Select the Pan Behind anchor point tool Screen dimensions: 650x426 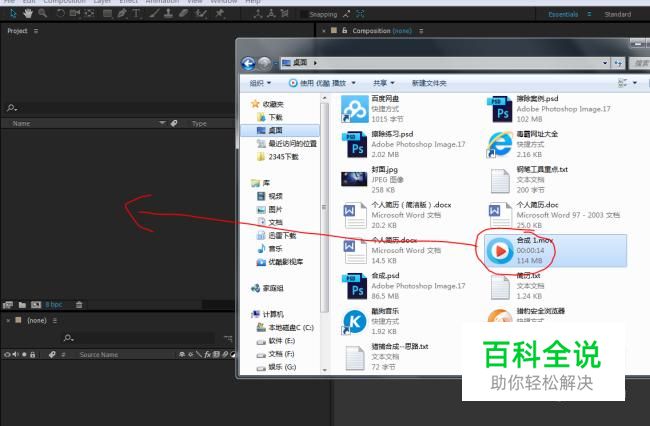click(89, 14)
